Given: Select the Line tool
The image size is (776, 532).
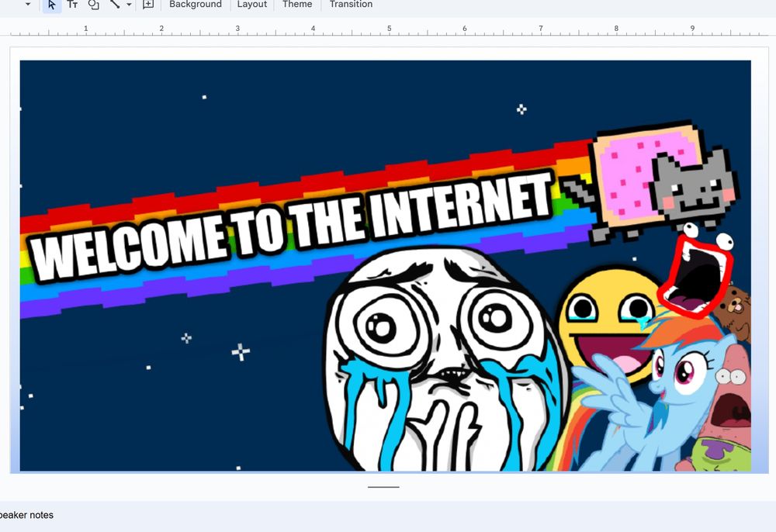Looking at the screenshot, I should tap(116, 5).
